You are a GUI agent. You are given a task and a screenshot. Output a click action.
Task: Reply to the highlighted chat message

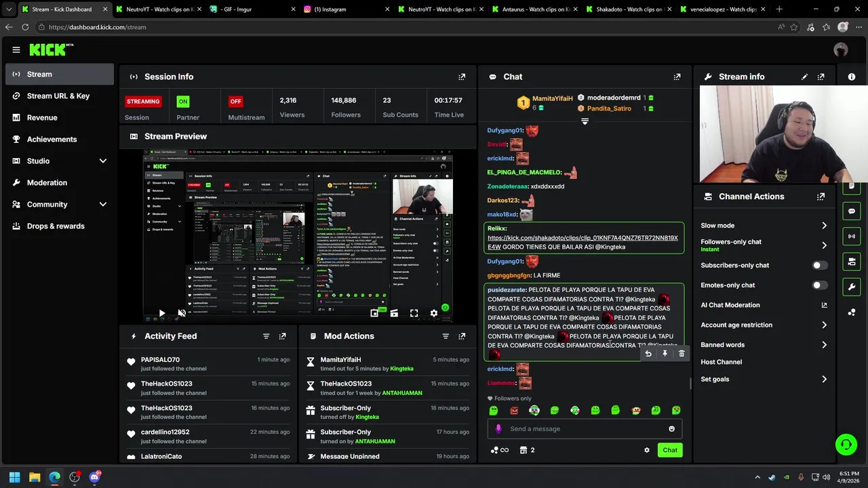pyautogui.click(x=648, y=354)
